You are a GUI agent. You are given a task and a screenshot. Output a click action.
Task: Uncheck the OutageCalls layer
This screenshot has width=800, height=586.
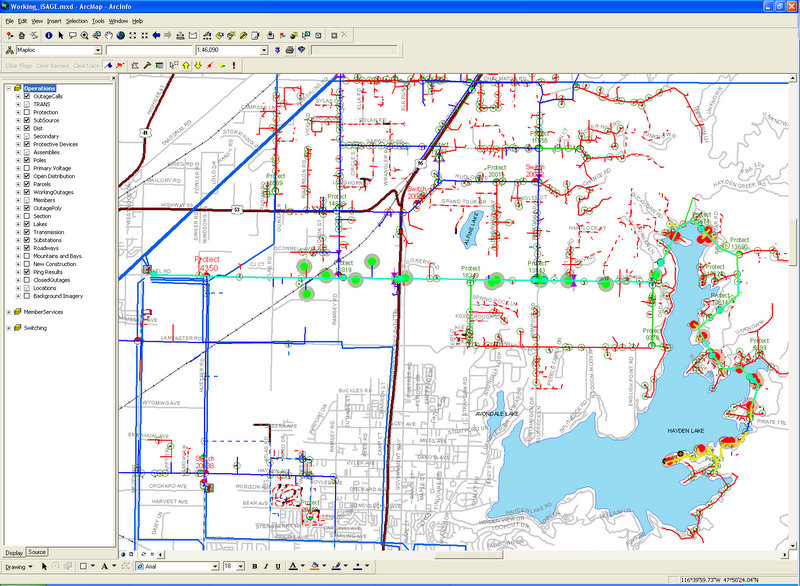pyautogui.click(x=26, y=96)
